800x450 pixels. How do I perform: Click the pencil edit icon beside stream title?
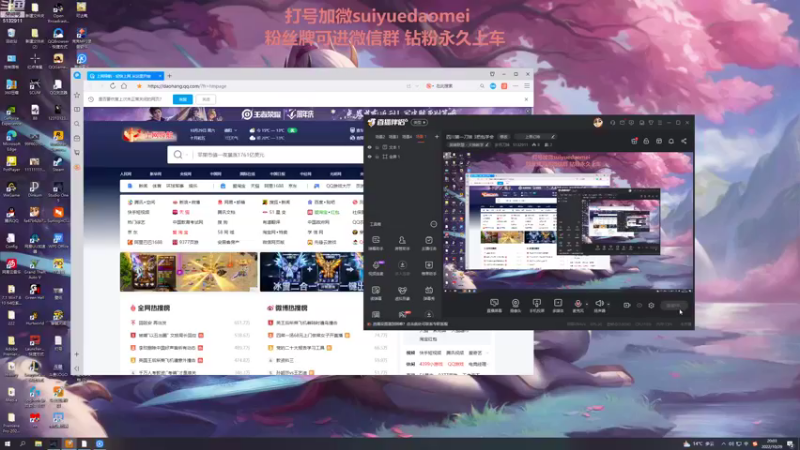pyautogui.click(x=553, y=137)
